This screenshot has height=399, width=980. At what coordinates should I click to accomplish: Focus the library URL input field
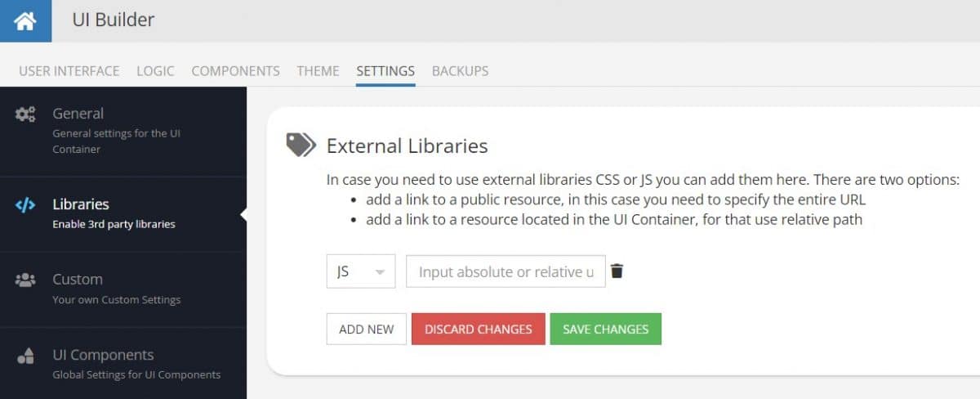click(x=506, y=271)
